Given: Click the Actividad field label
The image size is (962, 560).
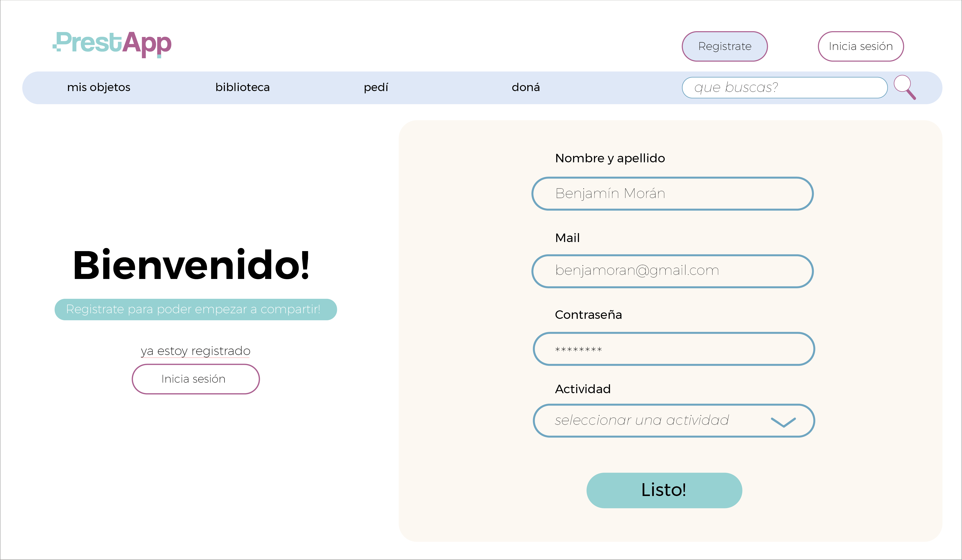Looking at the screenshot, I should coord(582,389).
